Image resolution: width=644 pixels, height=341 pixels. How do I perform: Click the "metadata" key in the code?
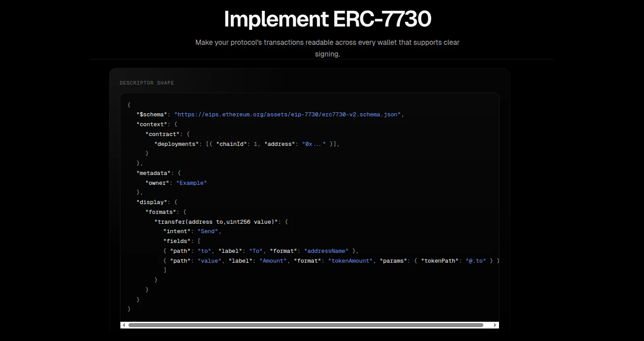tap(154, 173)
